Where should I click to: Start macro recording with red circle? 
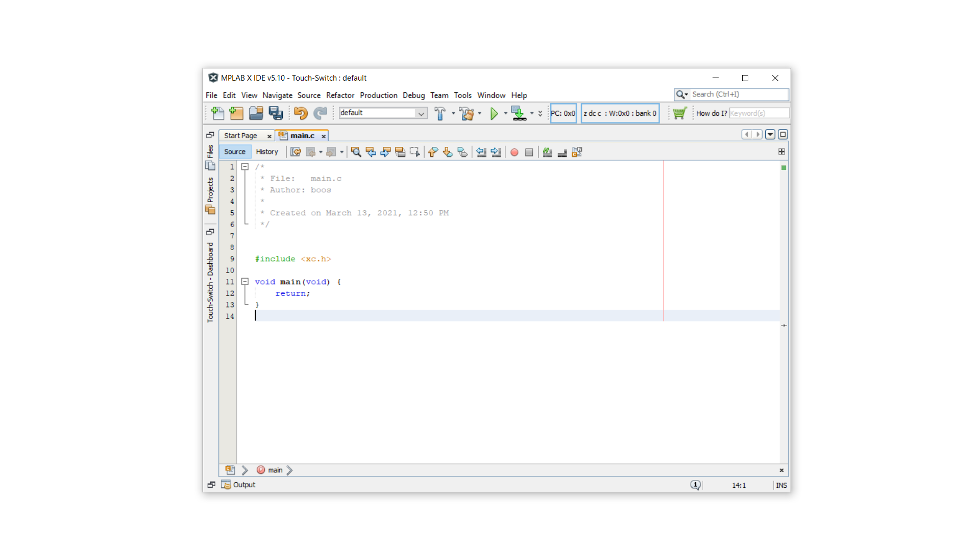point(514,152)
